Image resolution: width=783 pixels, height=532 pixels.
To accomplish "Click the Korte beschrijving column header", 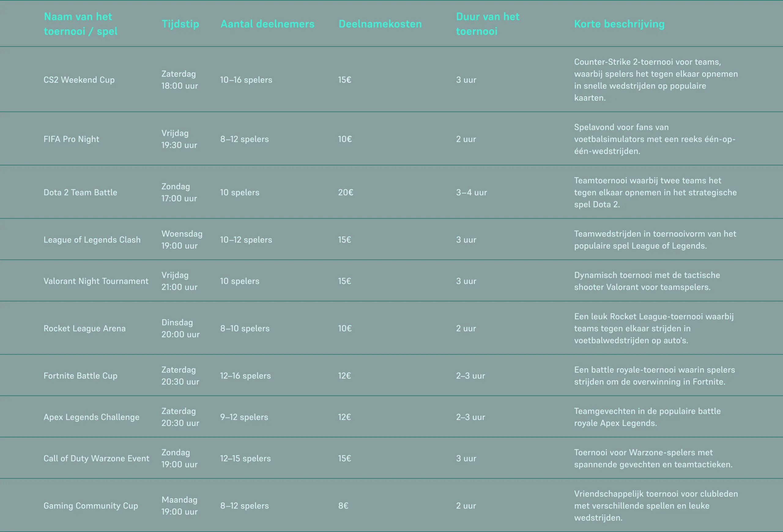I will click(619, 24).
